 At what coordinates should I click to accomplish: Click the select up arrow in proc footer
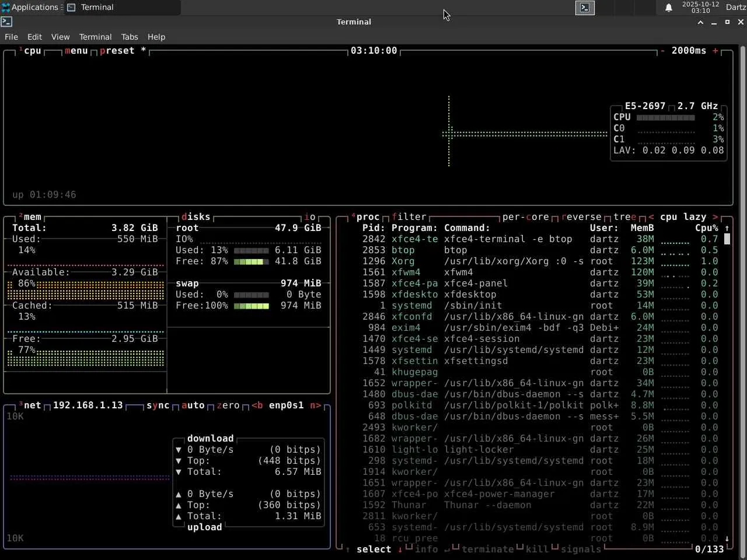(x=348, y=549)
